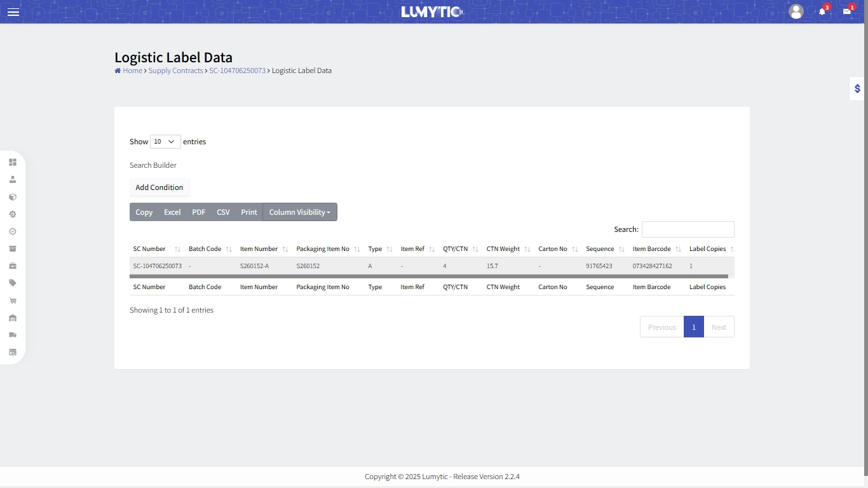Click the bell notifications icon showing 3 alerts
Viewport: 868px width, 488px height.
coord(822,11)
